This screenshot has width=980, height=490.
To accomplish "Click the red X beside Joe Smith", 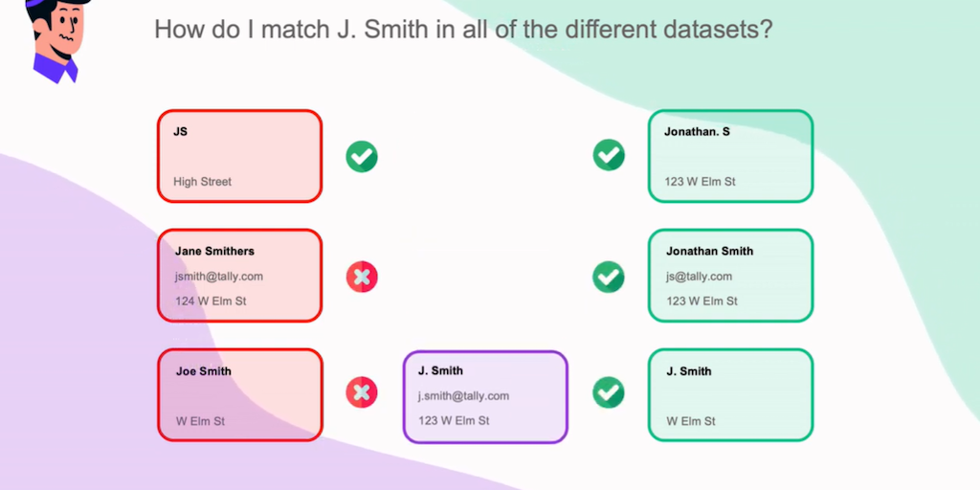I will tap(362, 392).
